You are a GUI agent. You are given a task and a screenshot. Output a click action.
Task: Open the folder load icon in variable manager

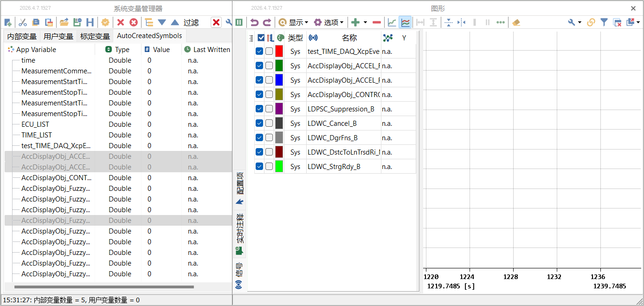(x=64, y=22)
